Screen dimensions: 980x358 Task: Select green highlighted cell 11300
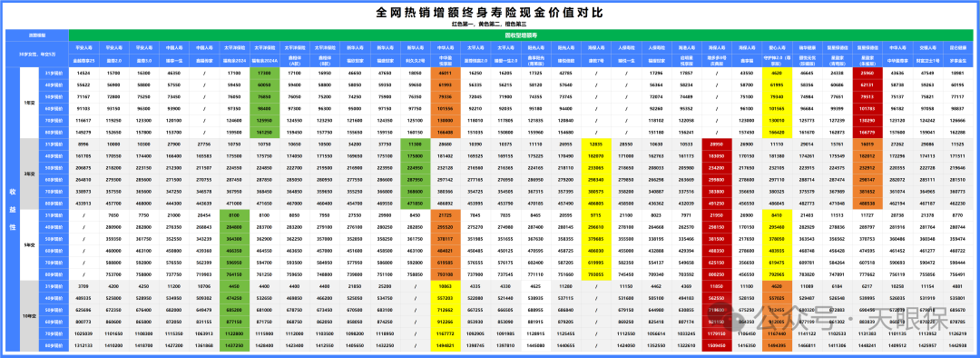pyautogui.click(x=416, y=144)
